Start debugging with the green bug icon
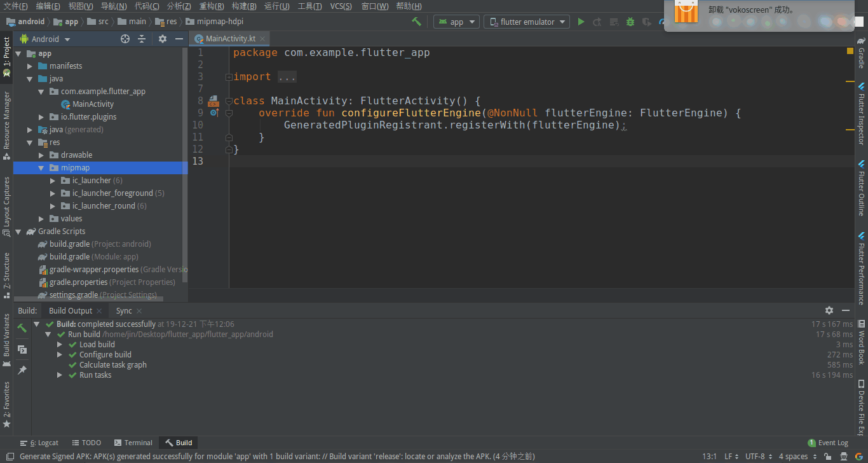This screenshot has height=463, width=868. pyautogui.click(x=630, y=22)
